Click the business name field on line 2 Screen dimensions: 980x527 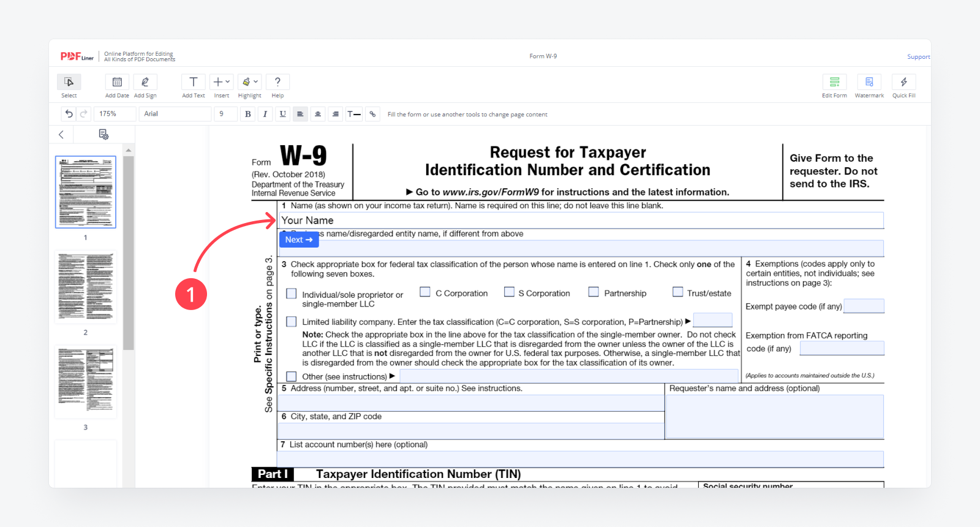click(x=581, y=248)
